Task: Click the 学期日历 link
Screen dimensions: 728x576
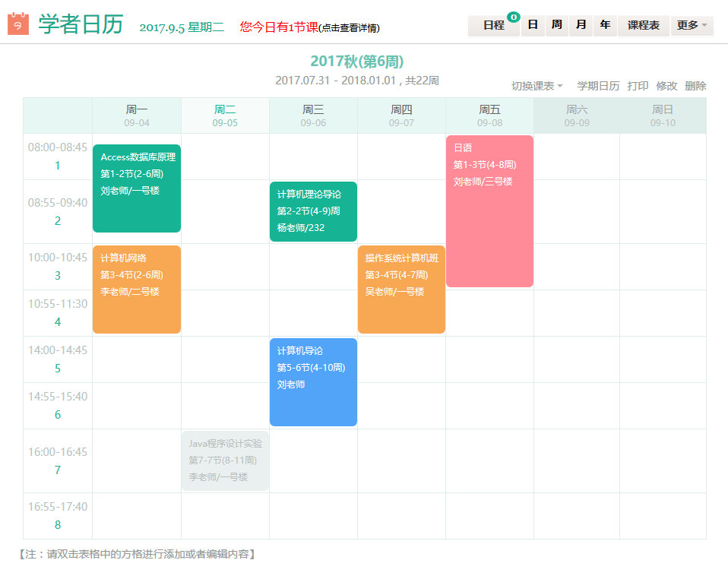Action: [x=598, y=86]
